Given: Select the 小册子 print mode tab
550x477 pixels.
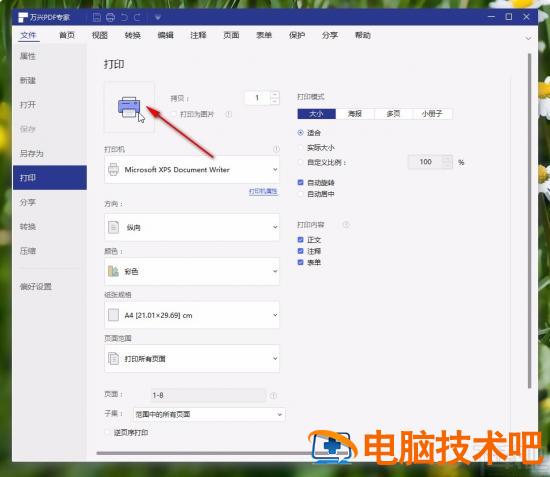Looking at the screenshot, I should click(432, 114).
